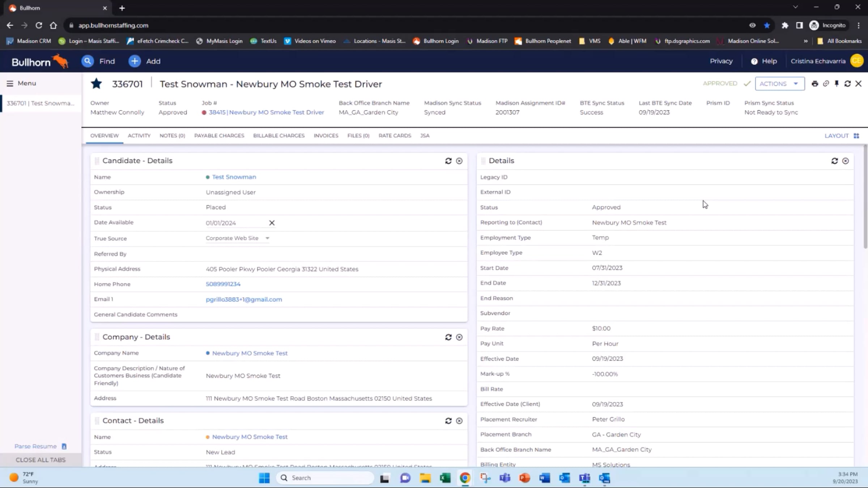This screenshot has width=868, height=488.
Task: Remove the Company - Details panel
Action: [x=459, y=337]
